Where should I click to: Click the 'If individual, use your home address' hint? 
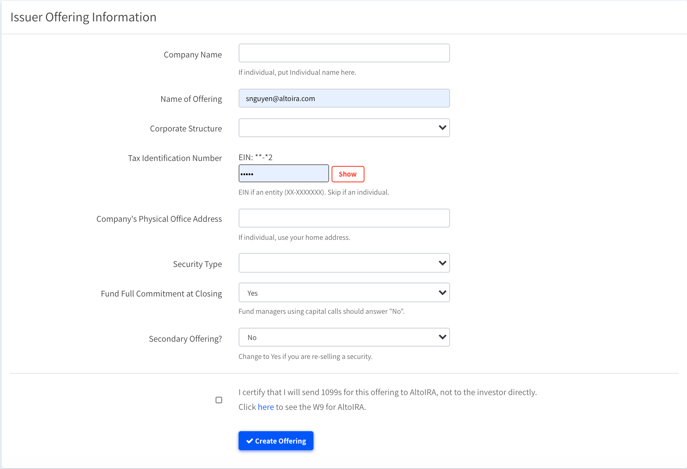[294, 238]
